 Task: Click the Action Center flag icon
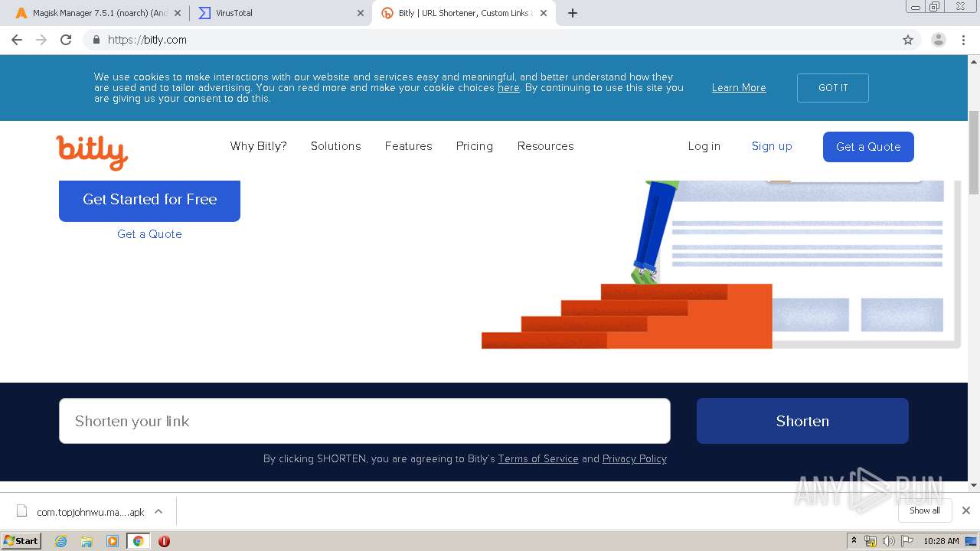[907, 541]
